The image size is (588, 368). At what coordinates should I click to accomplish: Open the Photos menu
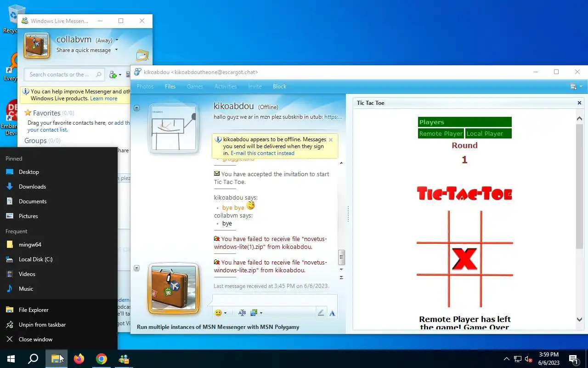click(145, 86)
